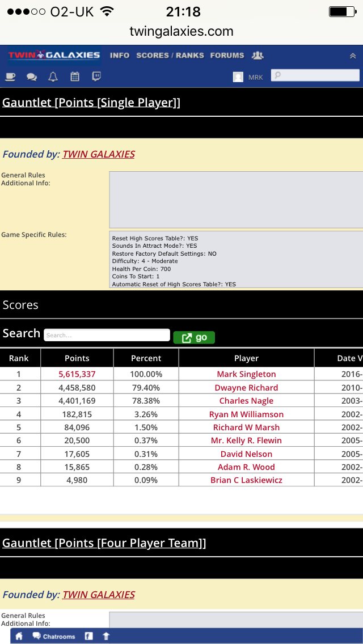Open the Twitch streams icon
This screenshot has height=644, width=363.
(96, 77)
